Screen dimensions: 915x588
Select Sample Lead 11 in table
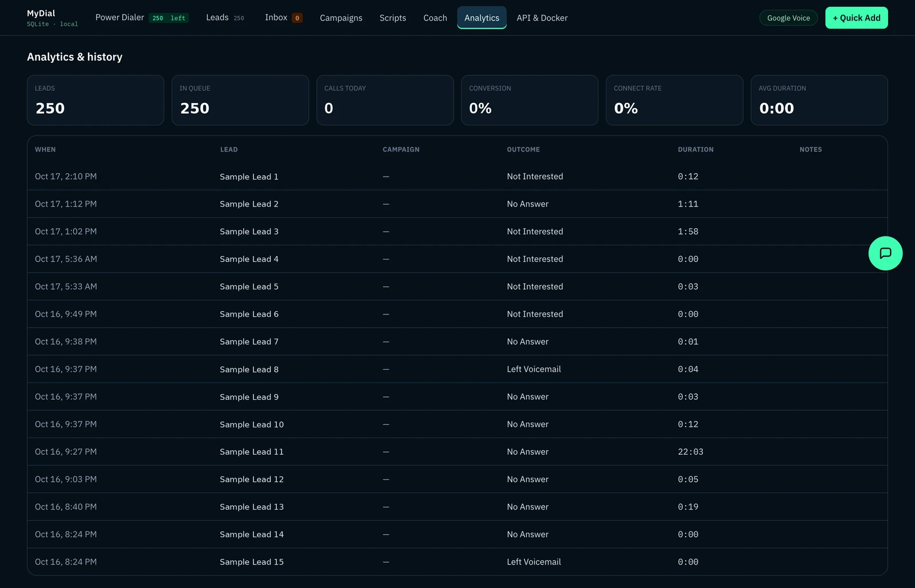252,452
